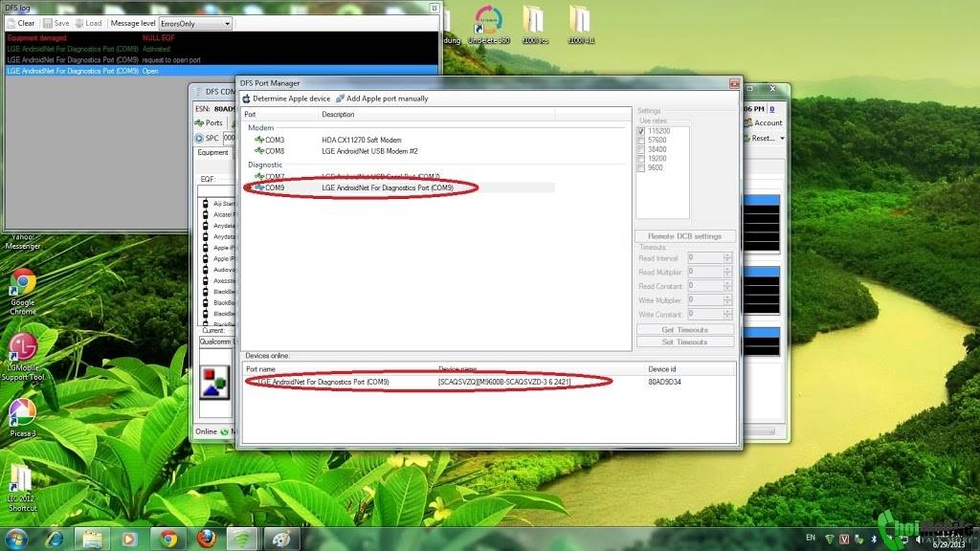Image resolution: width=980 pixels, height=551 pixels.
Task: Select the 'Equipment damaged' log entry
Action: tap(222, 38)
